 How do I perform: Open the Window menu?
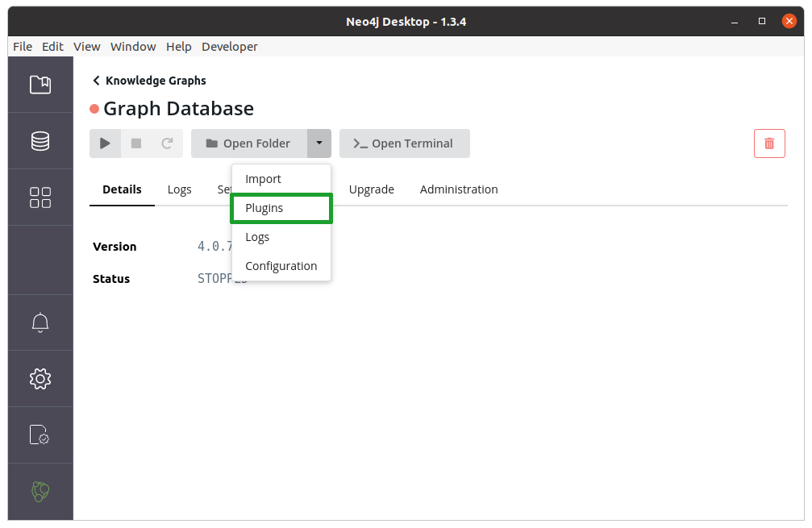[133, 47]
